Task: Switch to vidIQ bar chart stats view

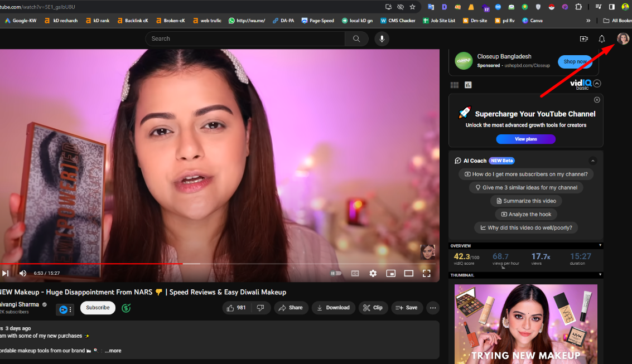Action: pyautogui.click(x=468, y=85)
